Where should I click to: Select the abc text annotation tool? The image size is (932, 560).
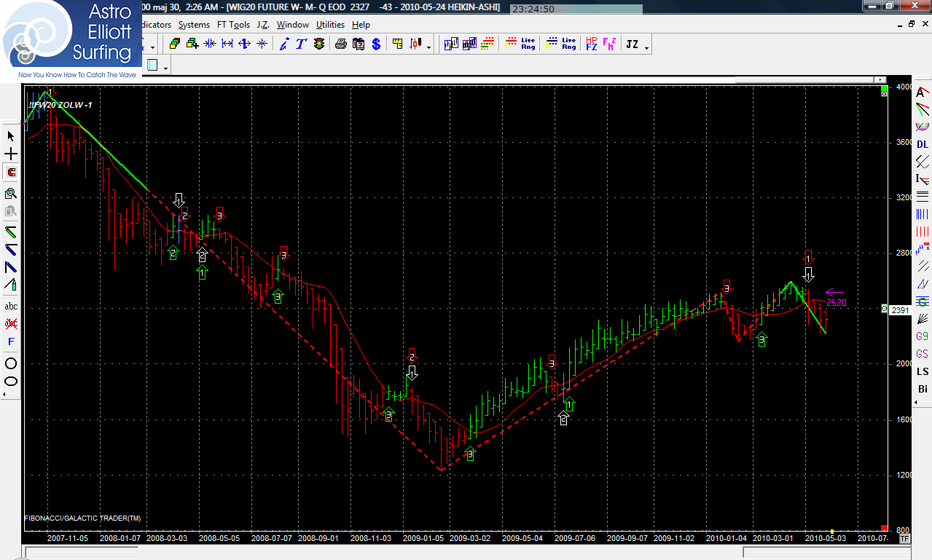point(11,307)
